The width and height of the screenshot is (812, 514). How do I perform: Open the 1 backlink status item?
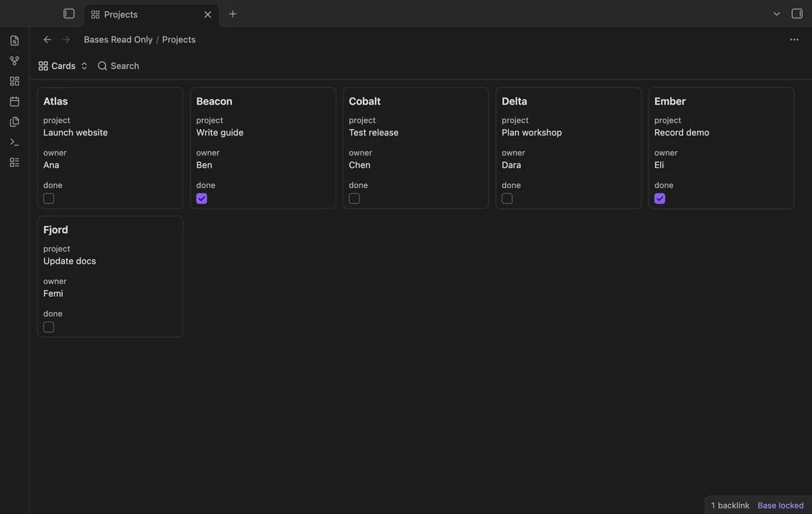click(x=730, y=505)
